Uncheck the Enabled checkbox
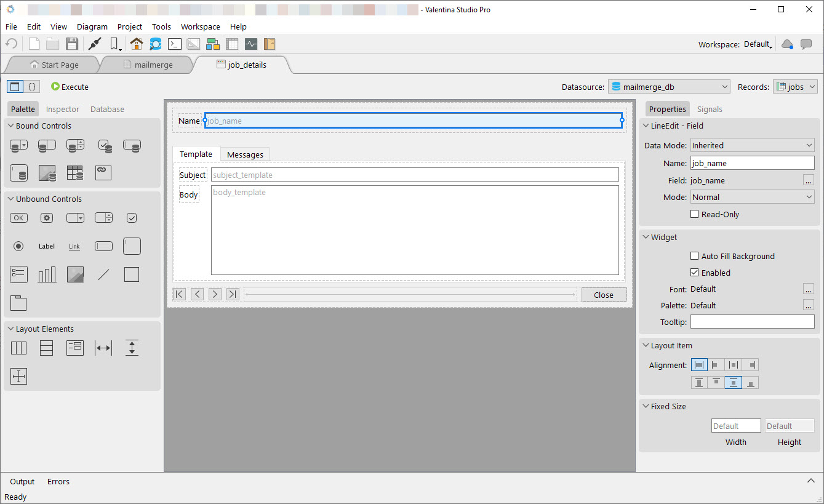Screen dimensions: 824x504 click(694, 273)
